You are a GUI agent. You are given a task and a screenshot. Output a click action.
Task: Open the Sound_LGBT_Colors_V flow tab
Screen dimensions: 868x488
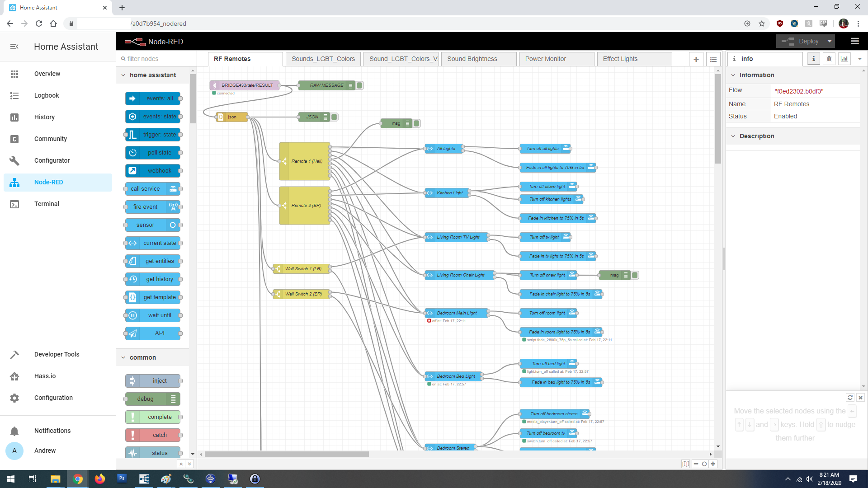point(401,59)
